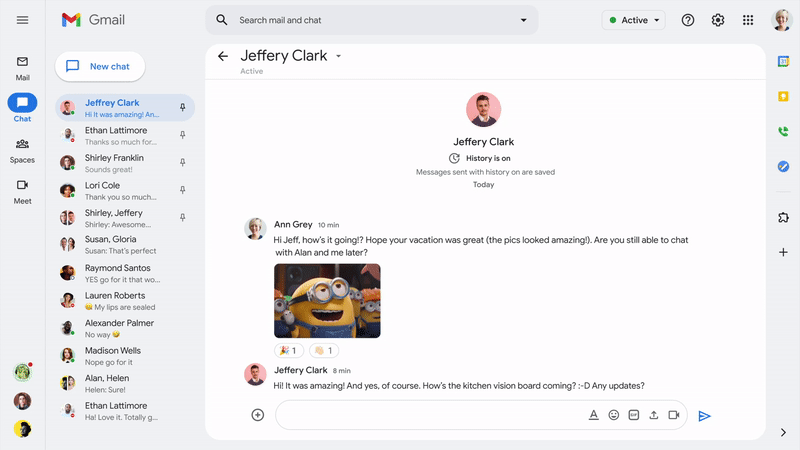Viewport: 800px width, 450px height.
Task: Send the message with the arrow icon
Action: 705,416
